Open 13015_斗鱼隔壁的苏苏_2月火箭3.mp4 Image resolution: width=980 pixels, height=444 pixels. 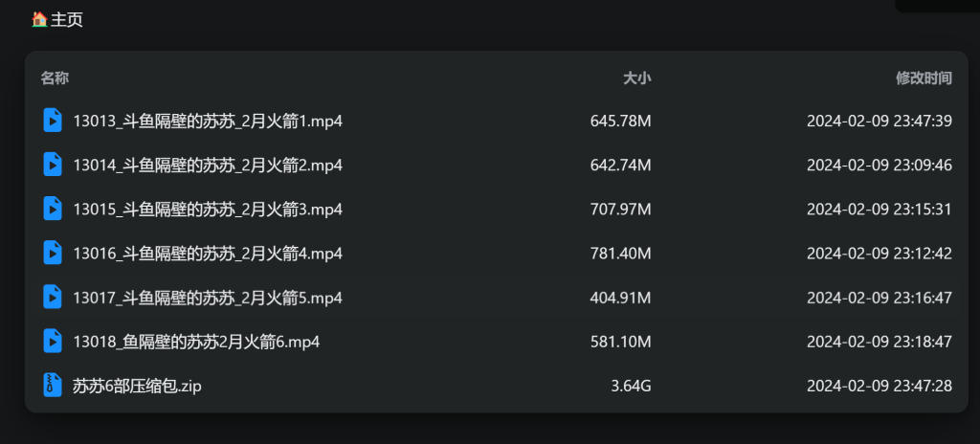208,209
